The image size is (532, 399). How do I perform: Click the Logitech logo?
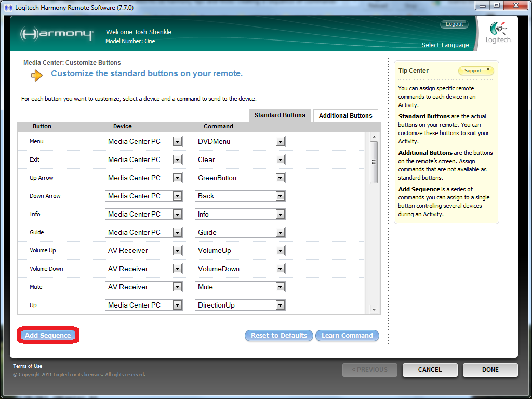click(x=498, y=33)
